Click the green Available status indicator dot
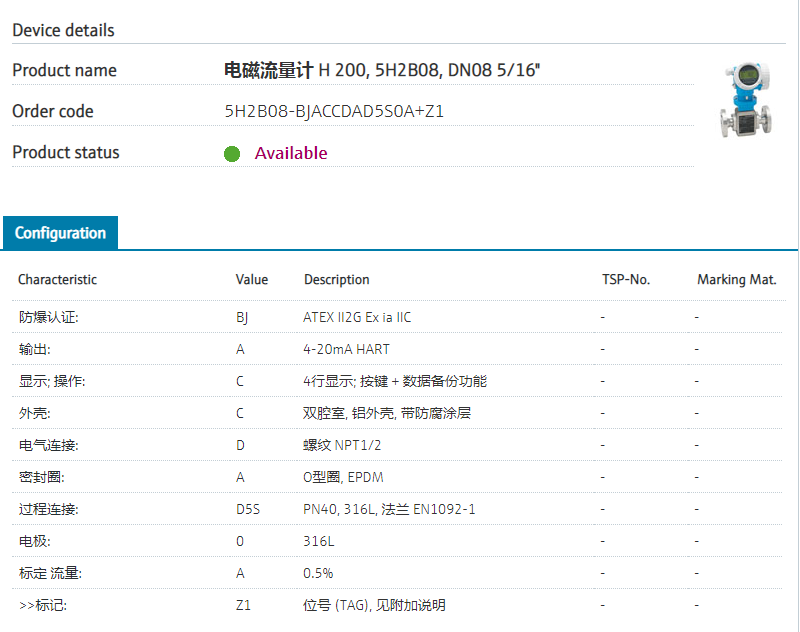Screen dimensions: 800x632 click(232, 154)
